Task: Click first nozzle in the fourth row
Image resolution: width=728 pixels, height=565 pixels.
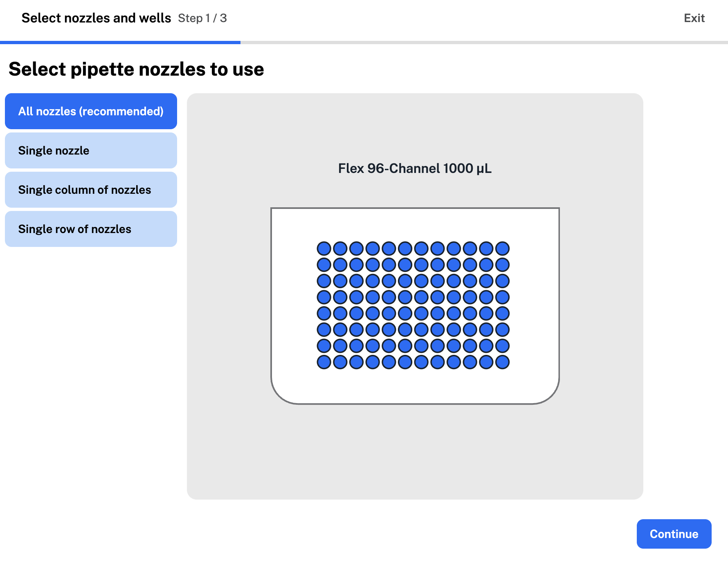Action: coord(324,297)
